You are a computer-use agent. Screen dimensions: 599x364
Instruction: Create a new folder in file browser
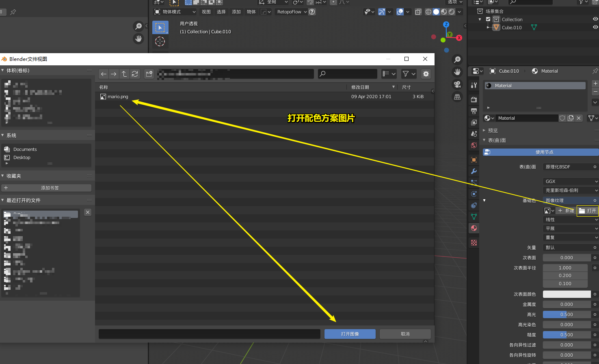pos(149,74)
